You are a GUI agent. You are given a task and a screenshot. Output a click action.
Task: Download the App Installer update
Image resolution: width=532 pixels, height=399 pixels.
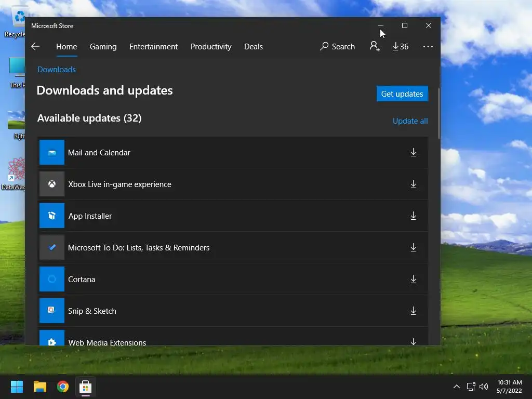tap(413, 216)
